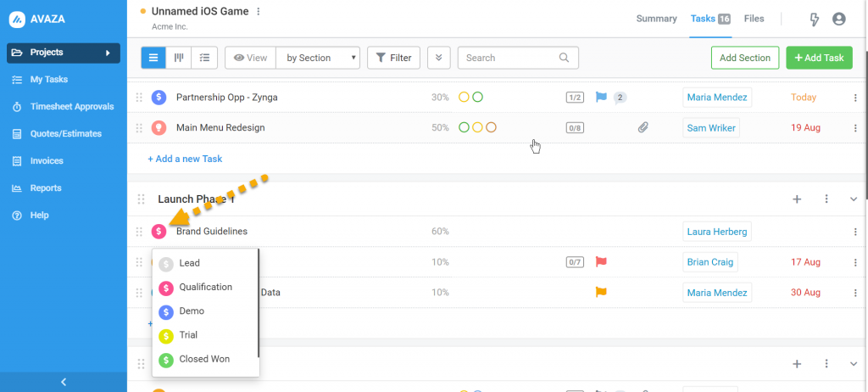
Task: Collapse the Launch Phase 1 section chevron
Action: pos(854,199)
